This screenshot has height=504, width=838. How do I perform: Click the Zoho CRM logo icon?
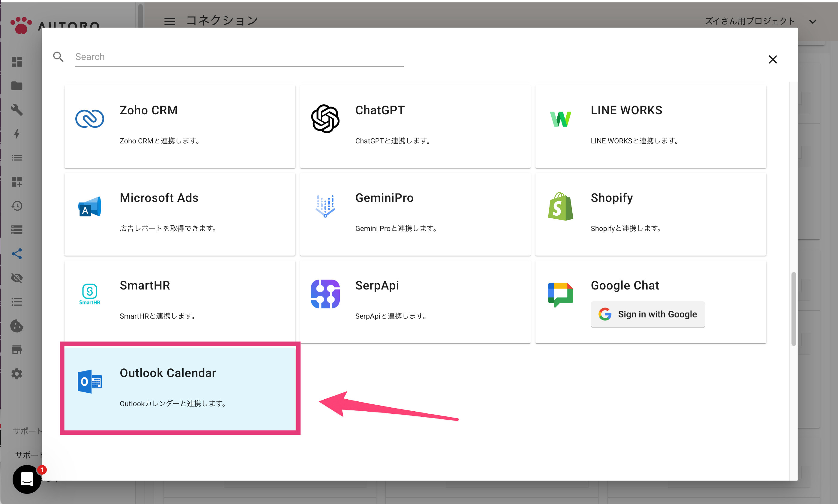pos(90,118)
